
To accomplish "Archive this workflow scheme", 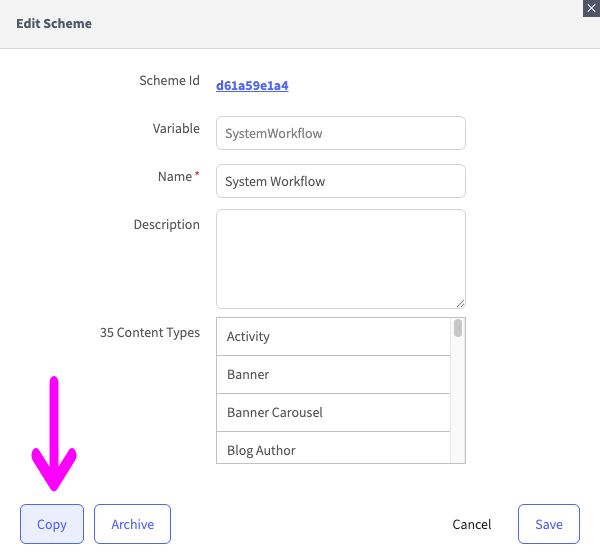I will pos(132,524).
